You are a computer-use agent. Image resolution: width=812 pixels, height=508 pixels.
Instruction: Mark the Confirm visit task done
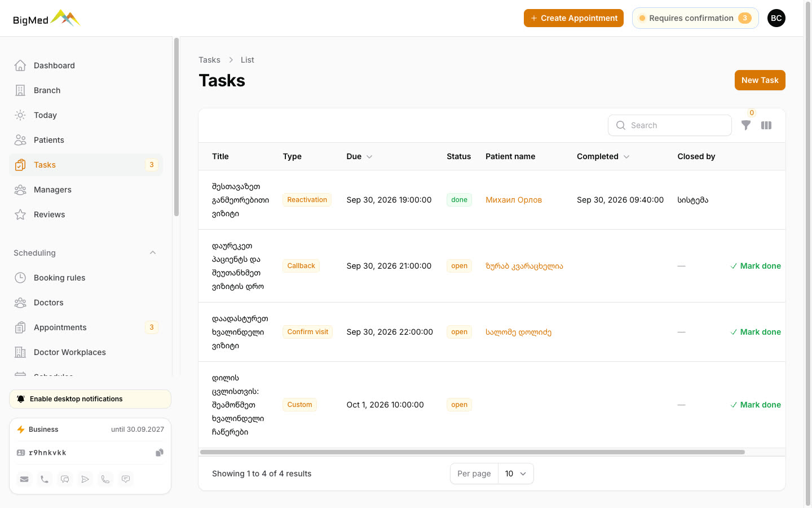click(756, 332)
